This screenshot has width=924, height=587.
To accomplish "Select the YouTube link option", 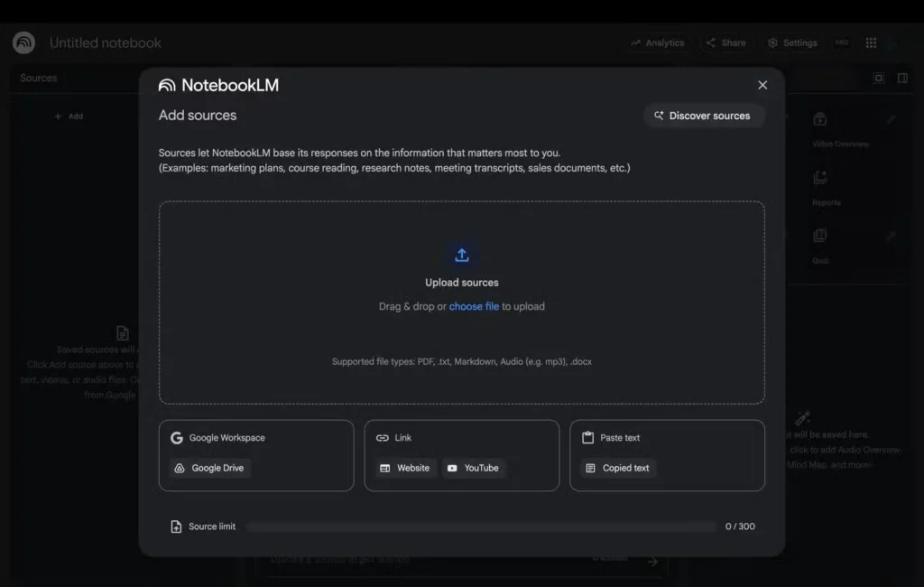I will tap(473, 468).
